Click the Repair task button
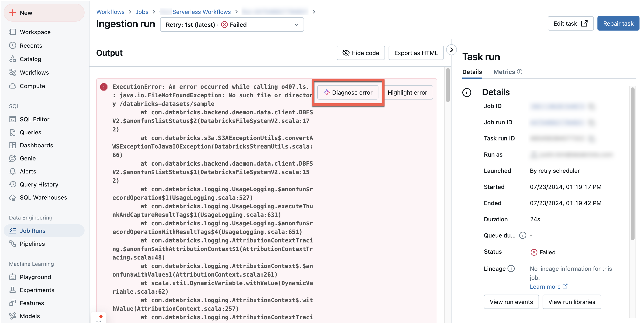The image size is (644, 324). [619, 24]
